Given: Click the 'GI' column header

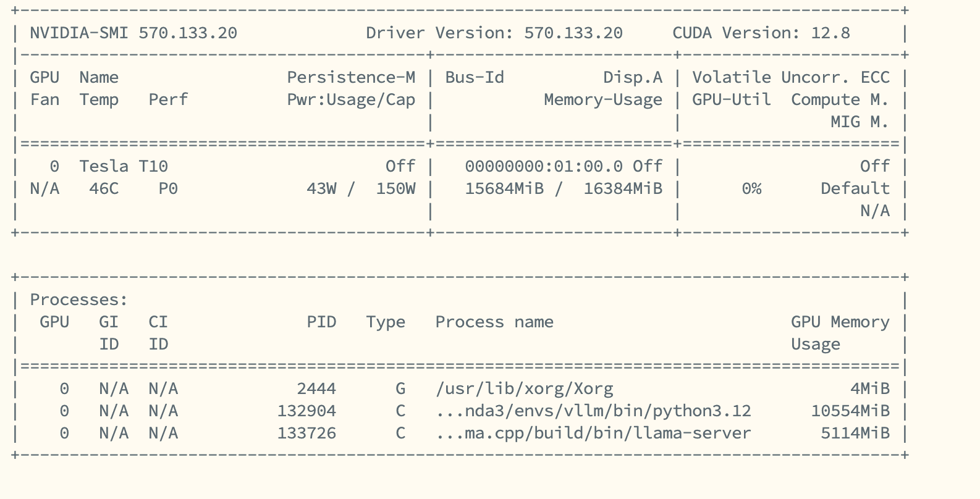Looking at the screenshot, I should tap(109, 322).
